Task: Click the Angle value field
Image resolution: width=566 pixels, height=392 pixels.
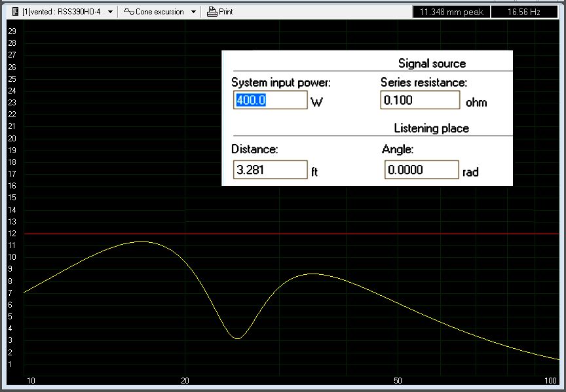Action: coord(422,169)
